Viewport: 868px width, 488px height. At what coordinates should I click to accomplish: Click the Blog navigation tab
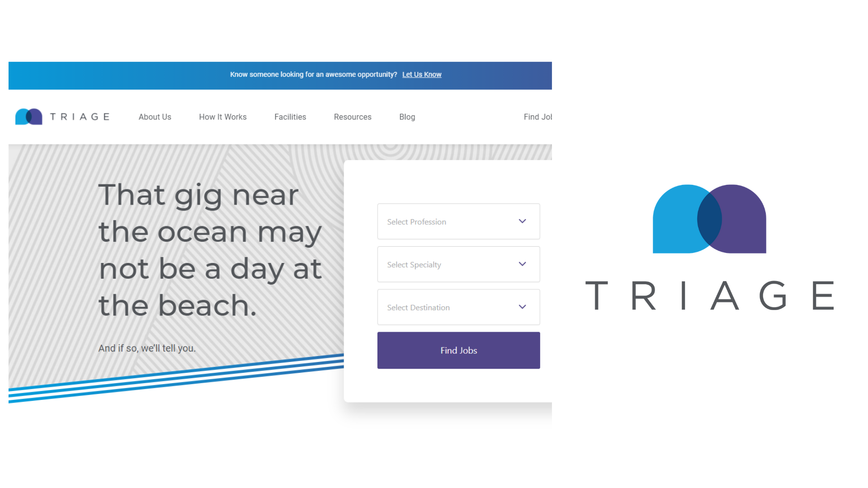tap(407, 116)
